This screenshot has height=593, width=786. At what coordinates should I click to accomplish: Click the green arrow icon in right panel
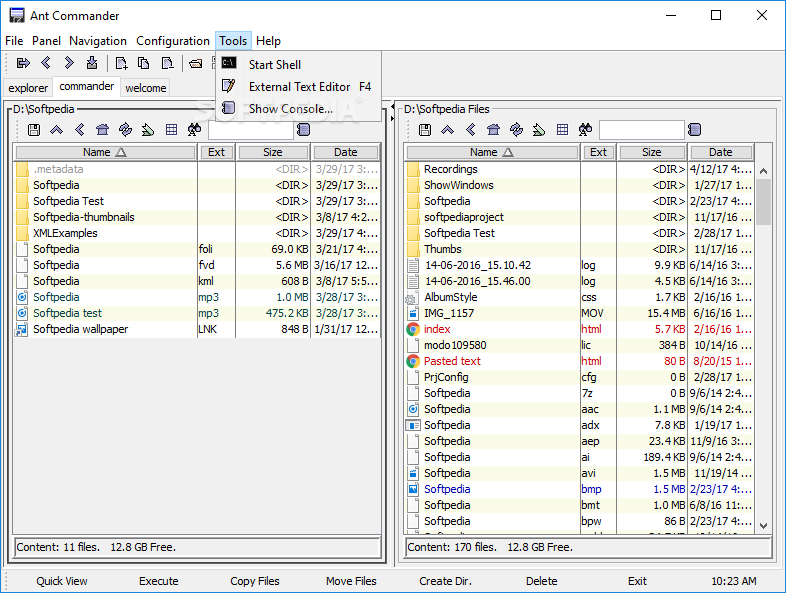point(539,130)
